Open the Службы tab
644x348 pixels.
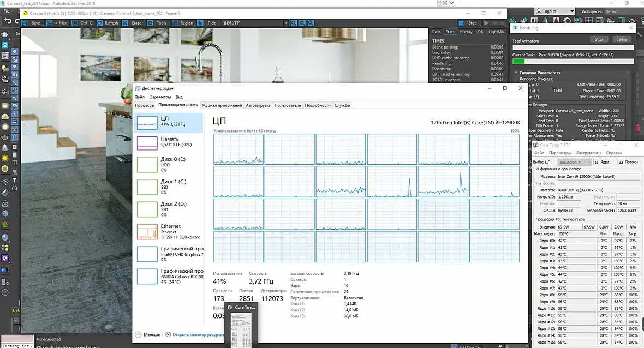point(342,105)
